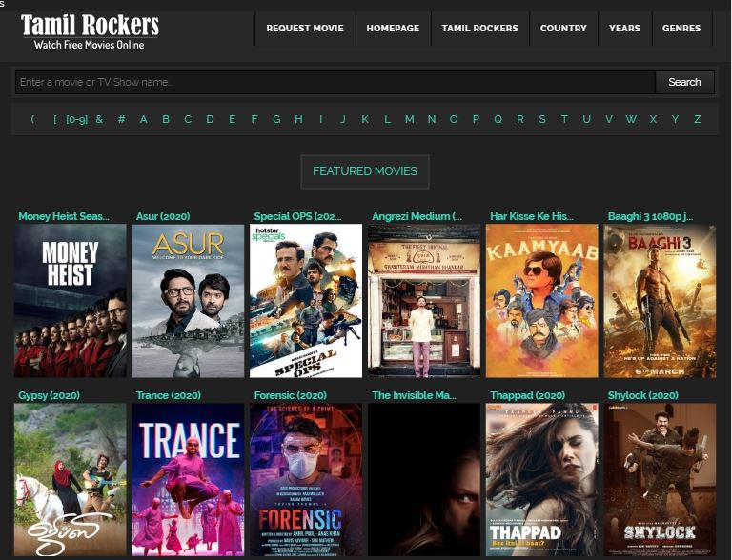This screenshot has width=732, height=560.
Task: Open the Genres menu
Action: pyautogui.click(x=681, y=29)
